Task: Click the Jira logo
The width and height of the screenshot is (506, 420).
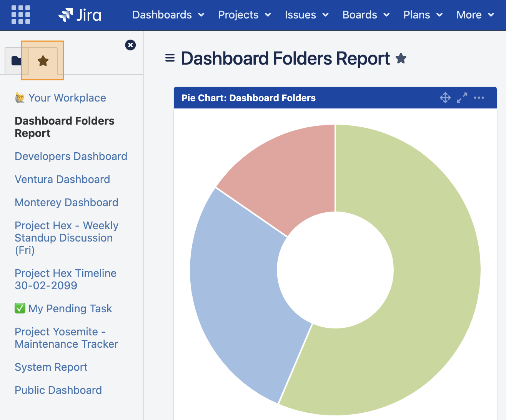Action: [x=80, y=15]
